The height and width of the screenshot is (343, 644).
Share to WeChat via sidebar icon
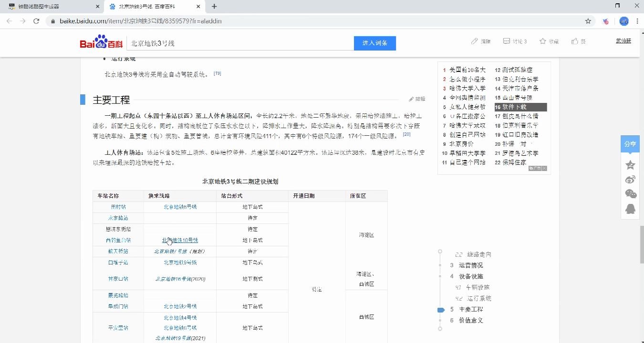[630, 194]
